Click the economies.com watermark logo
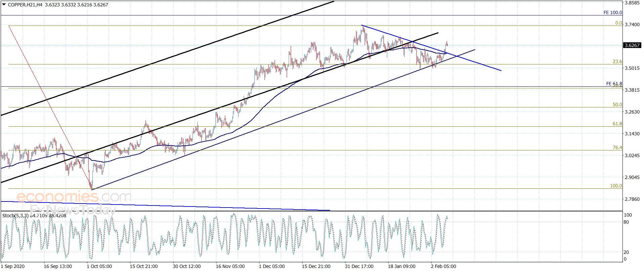This screenshot has width=644, height=271. pyautogui.click(x=74, y=196)
